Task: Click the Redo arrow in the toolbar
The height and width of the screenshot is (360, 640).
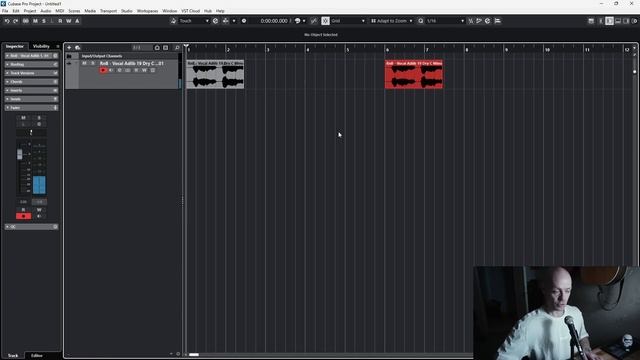Action: pos(16,21)
